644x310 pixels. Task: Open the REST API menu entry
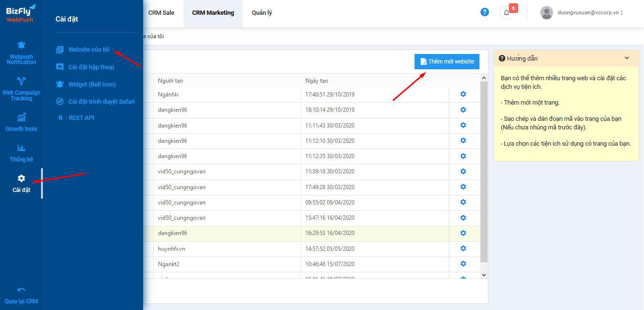point(76,118)
